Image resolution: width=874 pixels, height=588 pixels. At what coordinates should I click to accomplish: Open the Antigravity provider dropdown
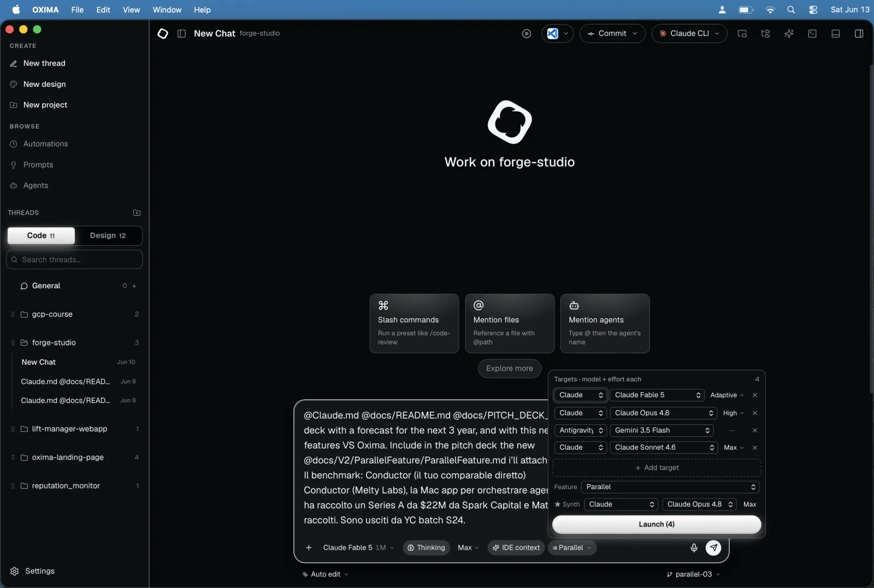[581, 431]
